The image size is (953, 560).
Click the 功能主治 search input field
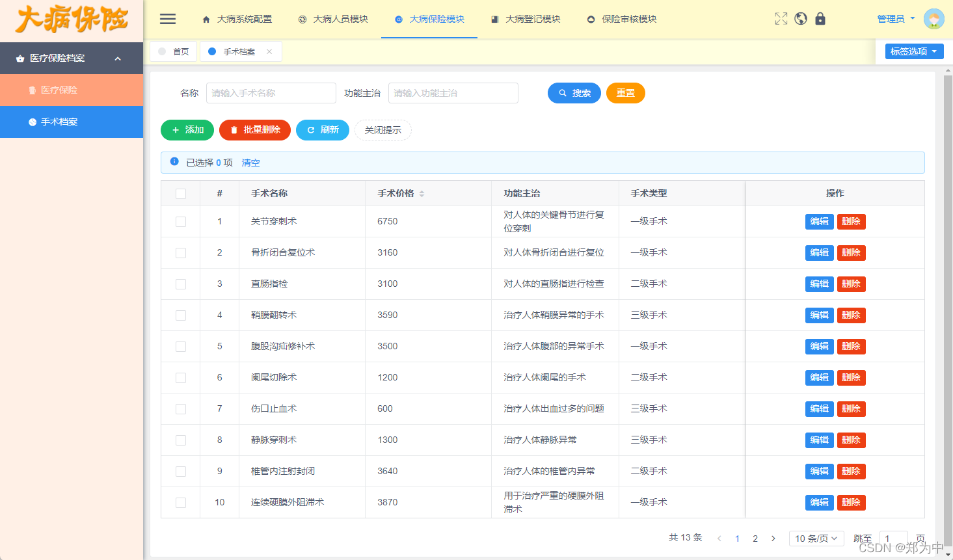pyautogui.click(x=453, y=92)
